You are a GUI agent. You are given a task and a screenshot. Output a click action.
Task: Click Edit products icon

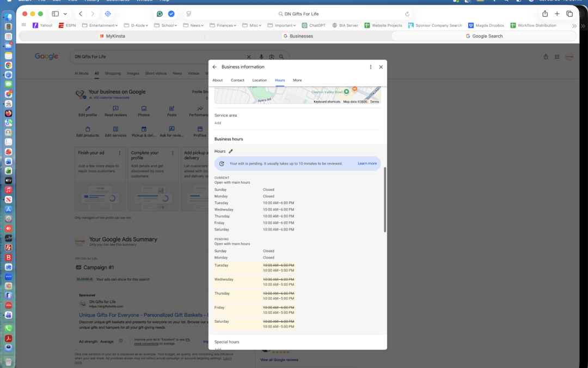click(x=87, y=129)
